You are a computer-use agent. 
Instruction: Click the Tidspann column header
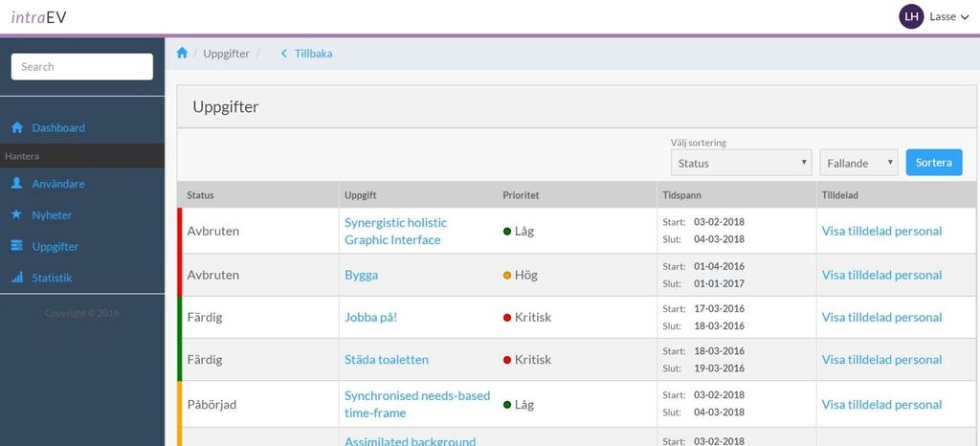tap(681, 195)
